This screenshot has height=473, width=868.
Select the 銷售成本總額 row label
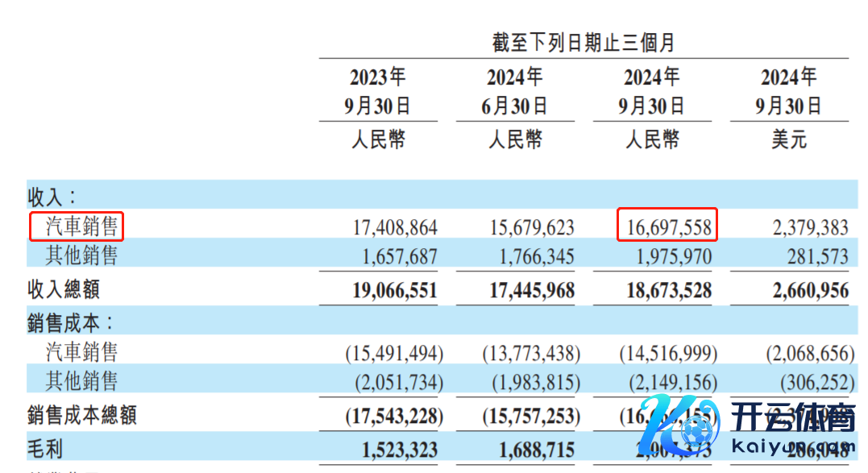tap(82, 415)
